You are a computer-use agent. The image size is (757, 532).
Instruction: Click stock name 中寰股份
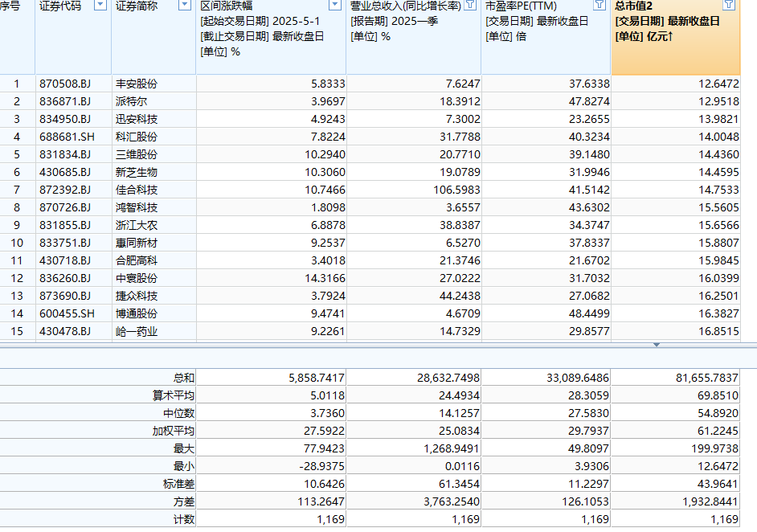136,279
